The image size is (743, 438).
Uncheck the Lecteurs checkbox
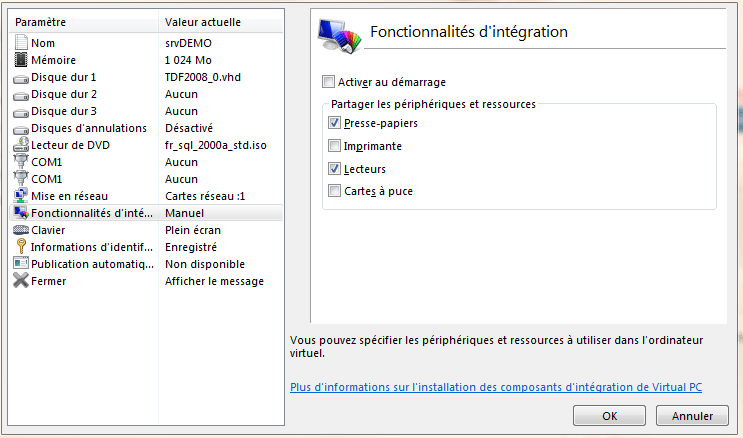pos(334,168)
